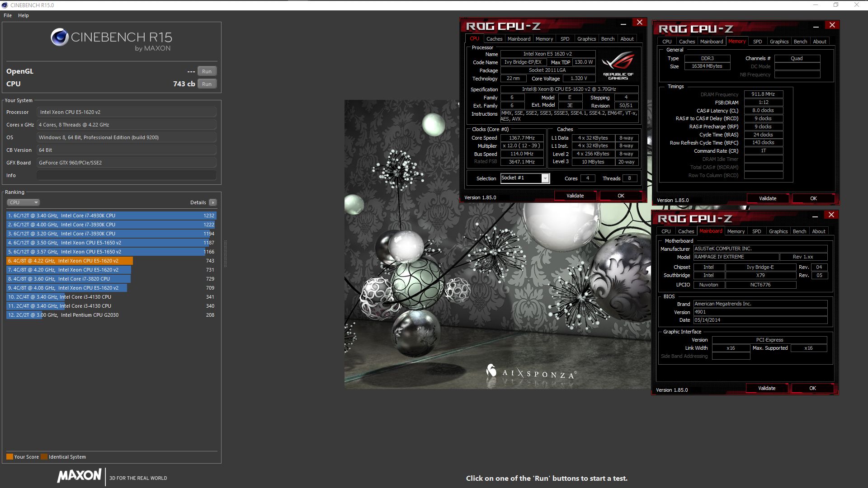Click Core Speed value 1367.7 MHz
This screenshot has width=868, height=488.
click(522, 138)
